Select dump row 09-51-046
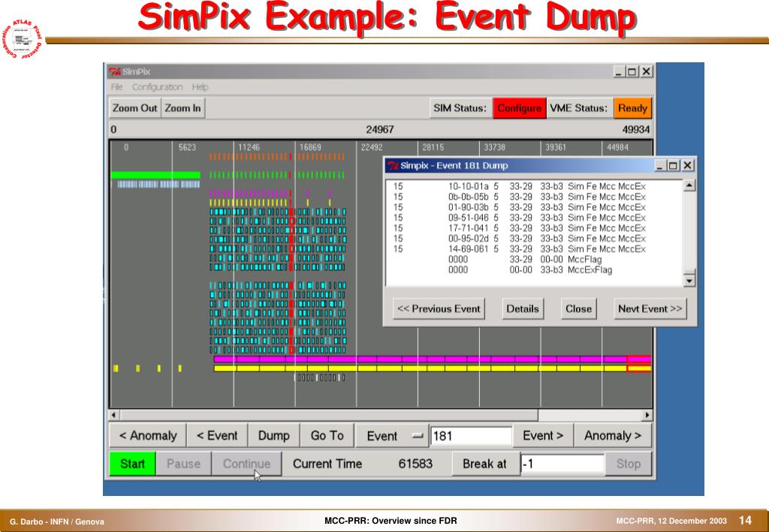769x532 pixels. click(x=520, y=218)
